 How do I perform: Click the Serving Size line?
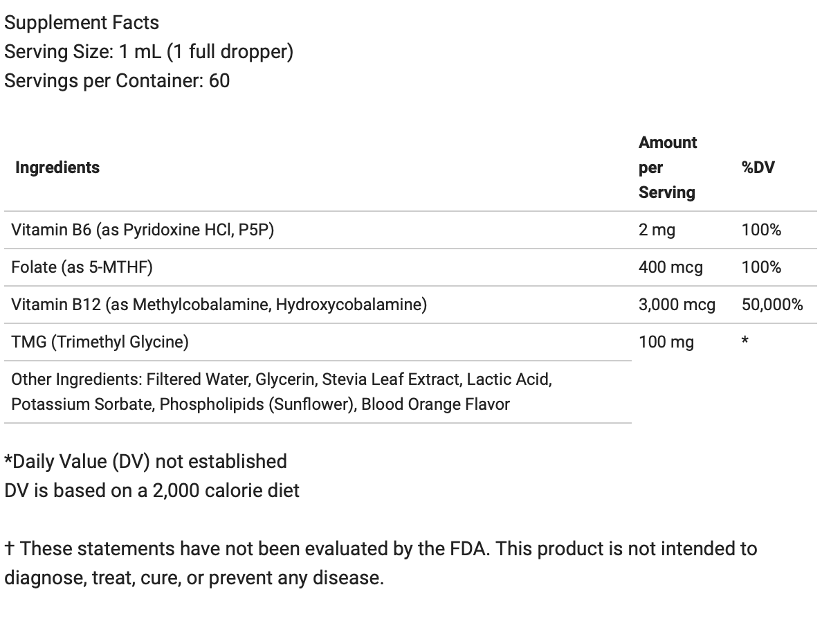coord(149,52)
